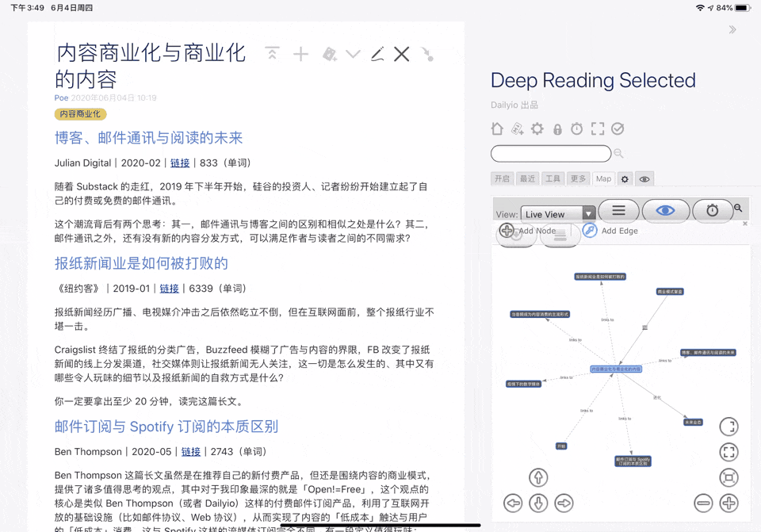761x532 pixels.
Task: Open heading 博客、邮件通讯与阅读的未来
Action: coord(148,138)
